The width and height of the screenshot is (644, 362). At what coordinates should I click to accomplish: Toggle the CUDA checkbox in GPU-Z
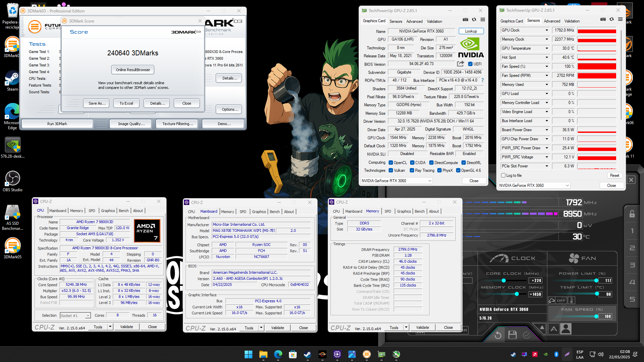click(x=412, y=163)
